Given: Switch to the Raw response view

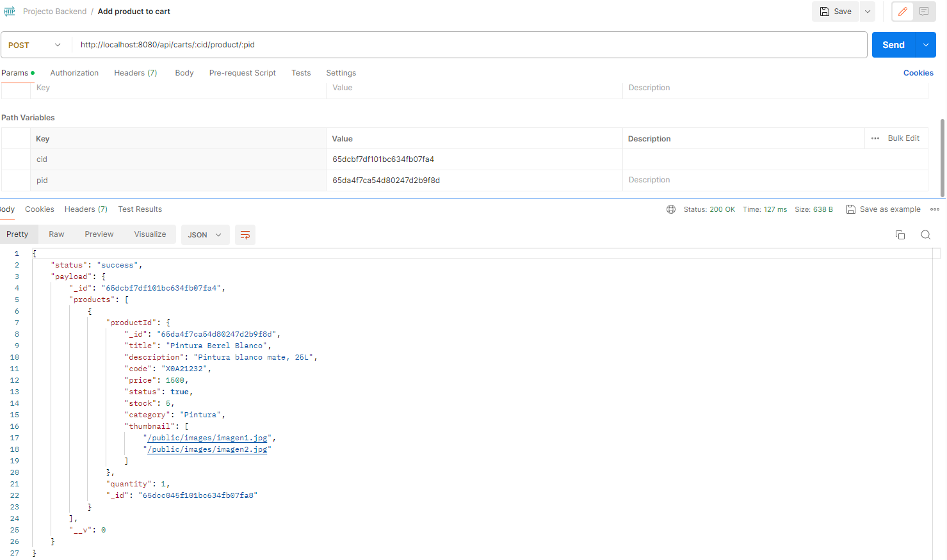Looking at the screenshot, I should click(56, 234).
